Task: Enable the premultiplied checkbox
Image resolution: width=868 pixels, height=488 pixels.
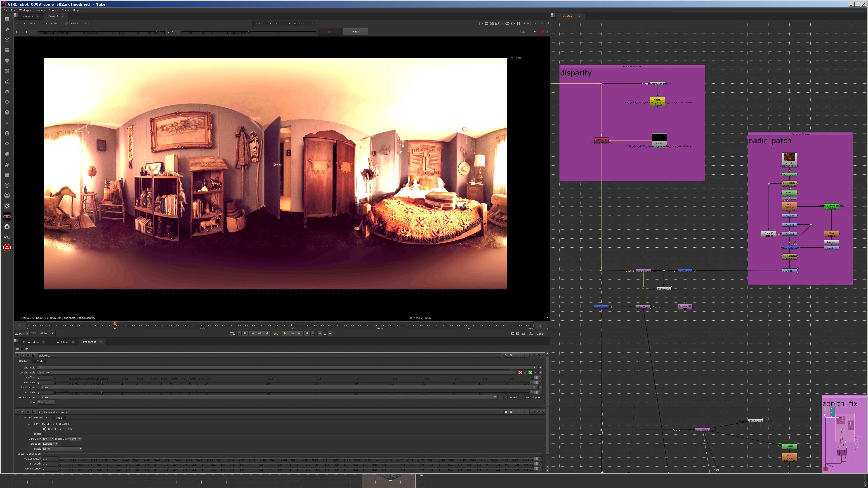Action: (x=521, y=397)
